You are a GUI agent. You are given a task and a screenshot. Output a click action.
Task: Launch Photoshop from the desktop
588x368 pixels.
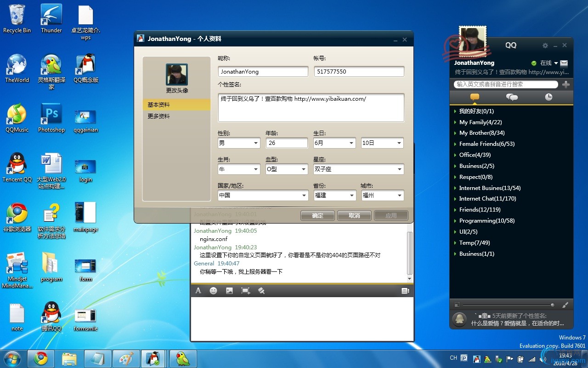click(x=51, y=118)
